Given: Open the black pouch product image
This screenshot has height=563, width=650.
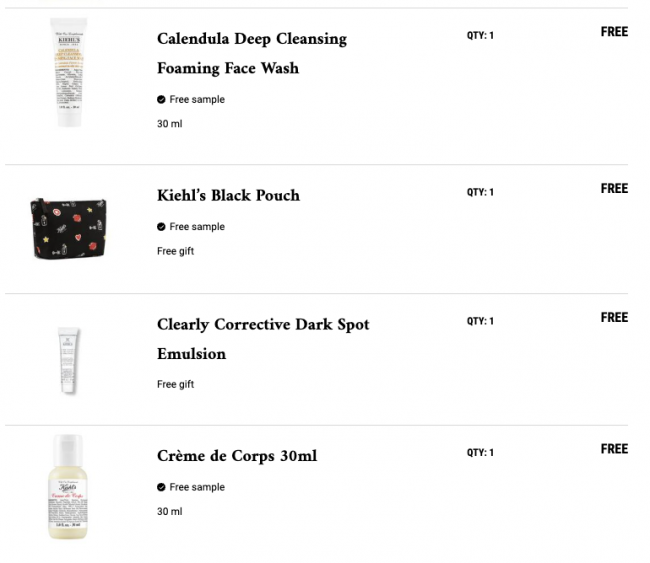Looking at the screenshot, I should [x=68, y=229].
